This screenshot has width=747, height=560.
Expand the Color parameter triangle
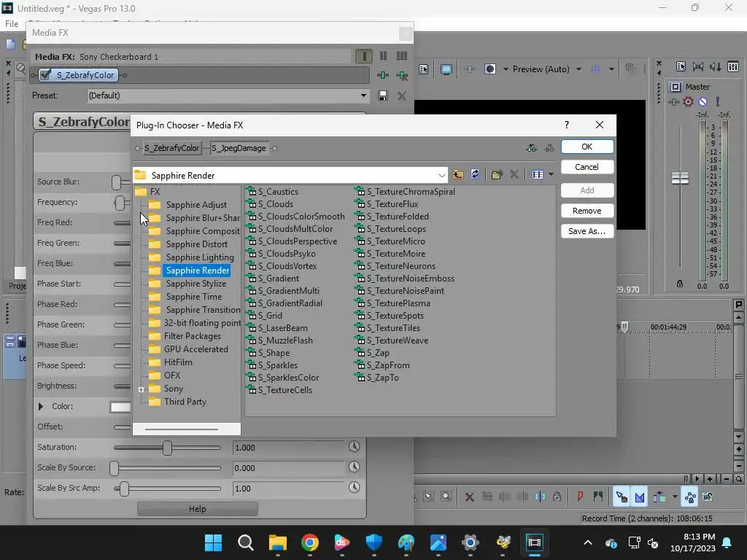point(41,406)
